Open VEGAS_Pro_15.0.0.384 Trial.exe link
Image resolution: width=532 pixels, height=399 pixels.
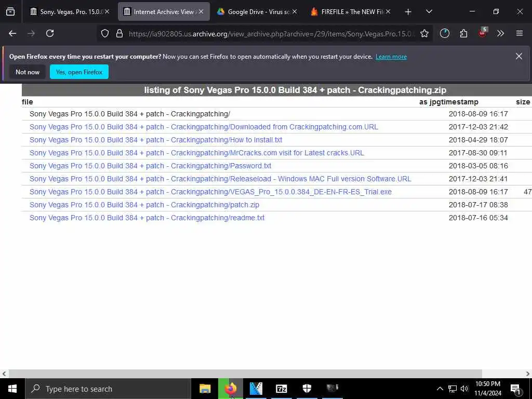click(x=210, y=192)
